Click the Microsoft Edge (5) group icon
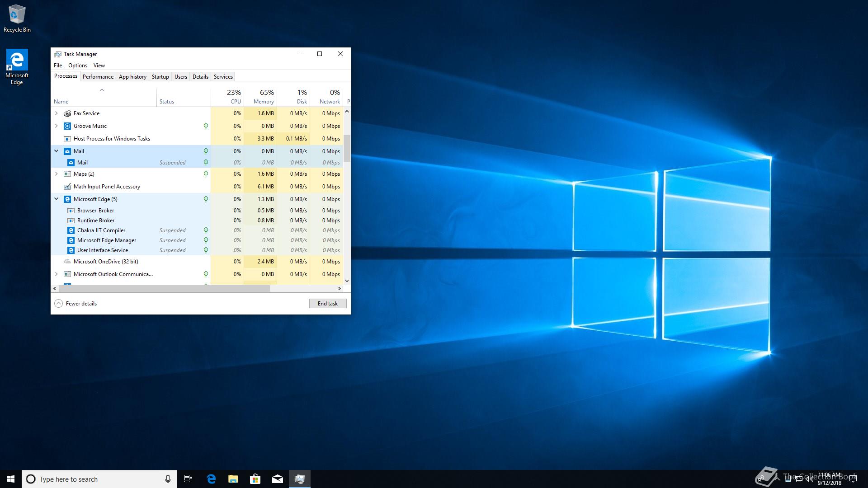 click(x=67, y=199)
